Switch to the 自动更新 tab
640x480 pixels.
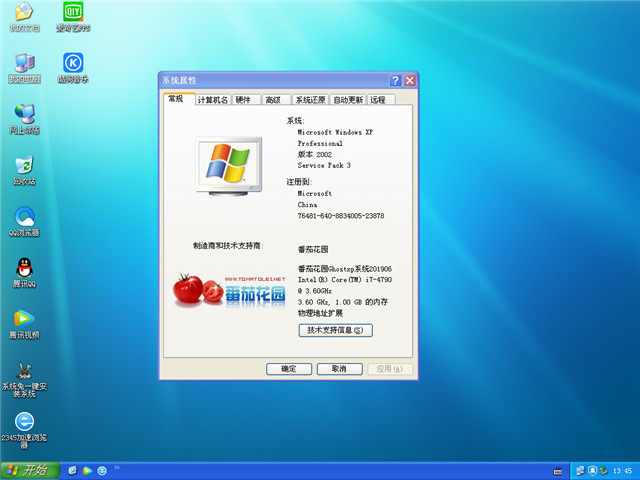(x=348, y=100)
